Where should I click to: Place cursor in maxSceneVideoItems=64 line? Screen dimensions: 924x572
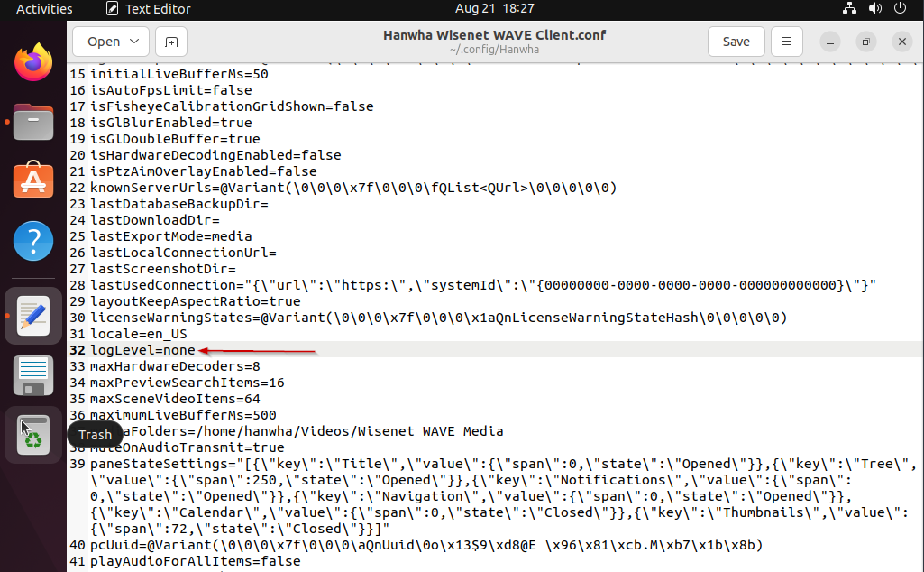point(175,399)
